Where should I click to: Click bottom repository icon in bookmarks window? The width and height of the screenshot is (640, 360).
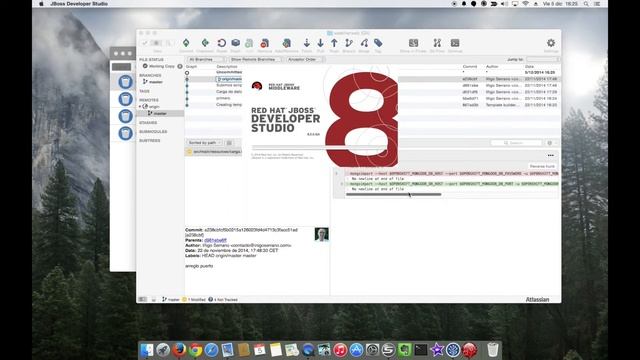pyautogui.click(x=125, y=133)
